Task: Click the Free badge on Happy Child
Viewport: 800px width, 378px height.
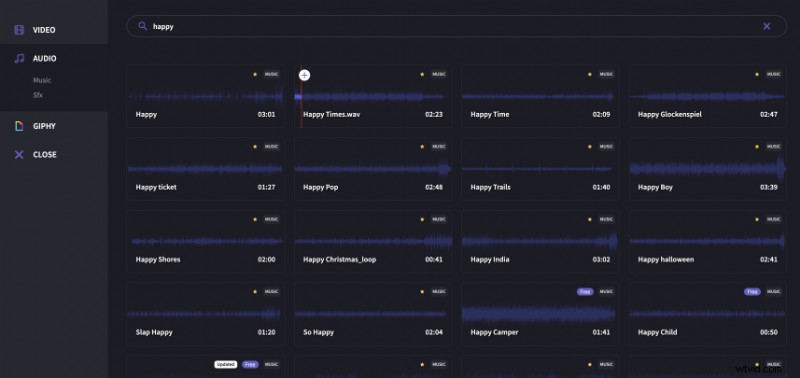Action: 752,292
